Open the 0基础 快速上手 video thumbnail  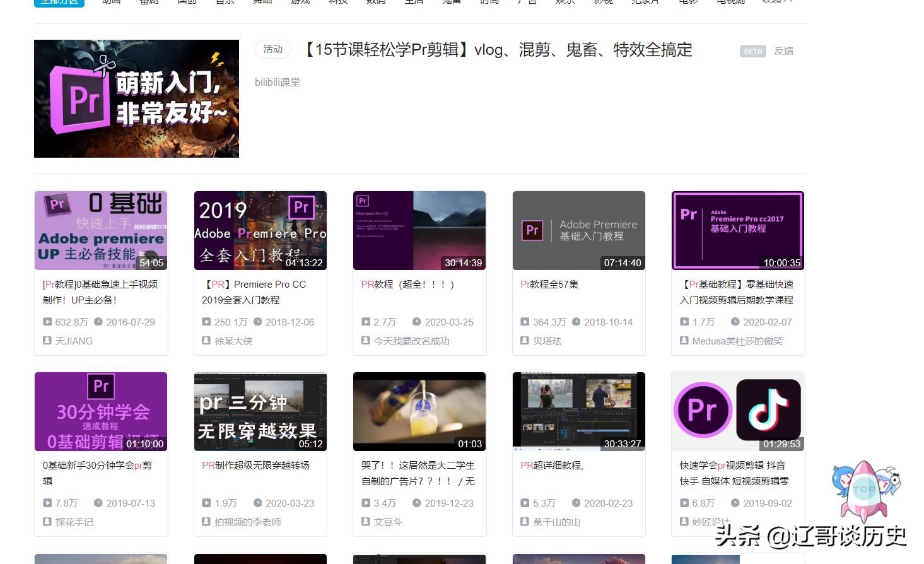[101, 231]
